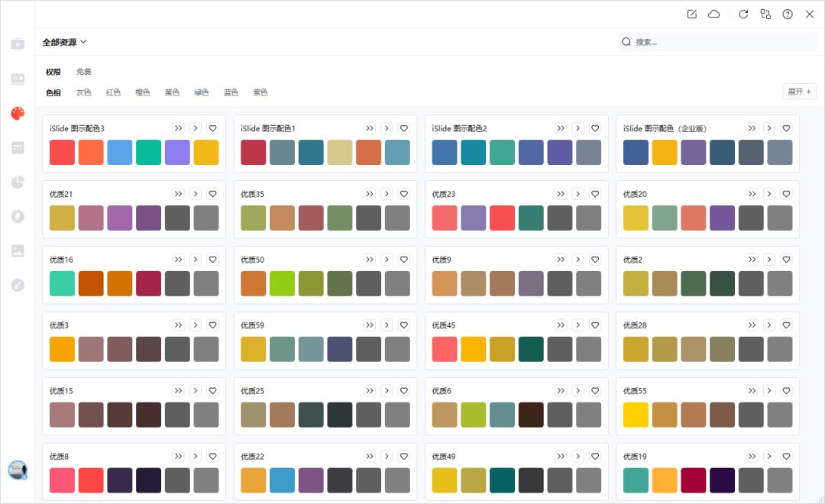Image resolution: width=825 pixels, height=504 pixels.
Task: Click the refresh icon in top bar
Action: click(743, 14)
